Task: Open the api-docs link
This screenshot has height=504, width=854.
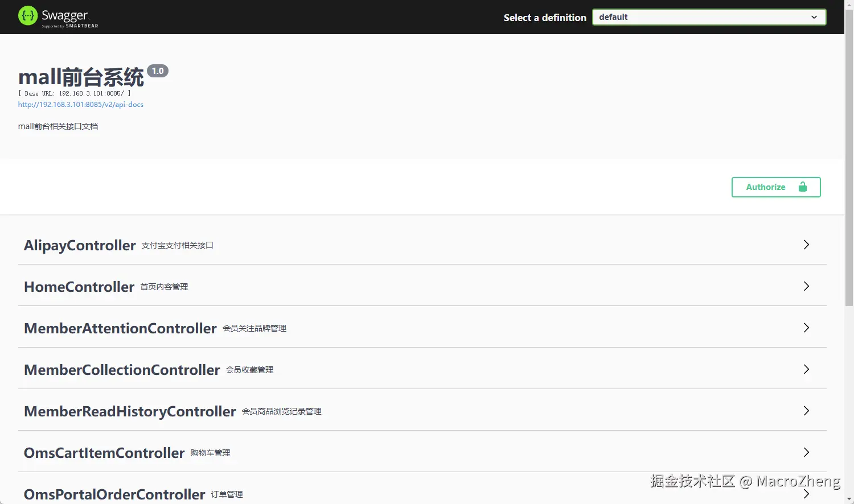Action: (81, 105)
